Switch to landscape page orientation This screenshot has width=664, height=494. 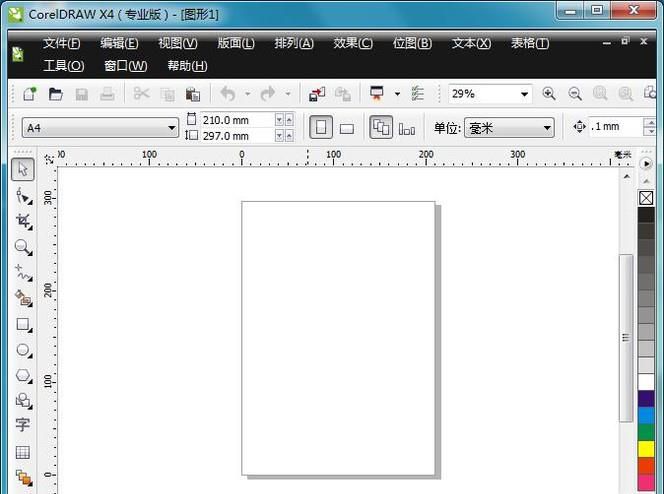[x=347, y=128]
